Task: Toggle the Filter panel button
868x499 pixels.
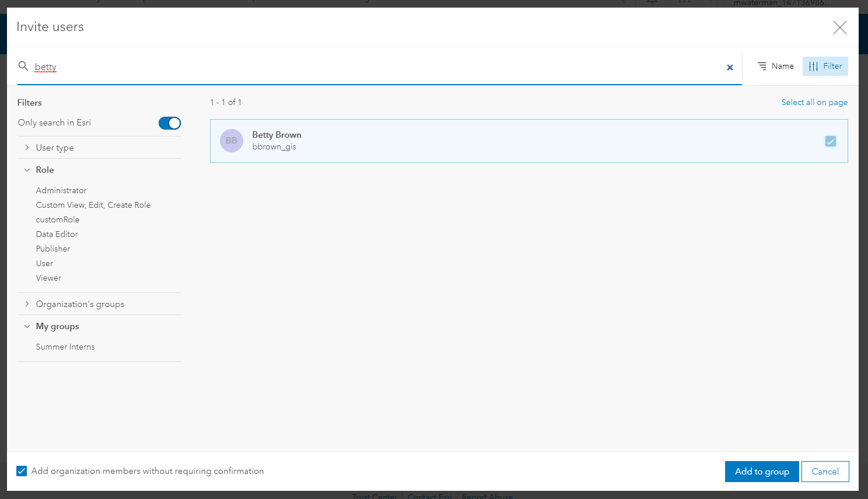Action: point(825,66)
